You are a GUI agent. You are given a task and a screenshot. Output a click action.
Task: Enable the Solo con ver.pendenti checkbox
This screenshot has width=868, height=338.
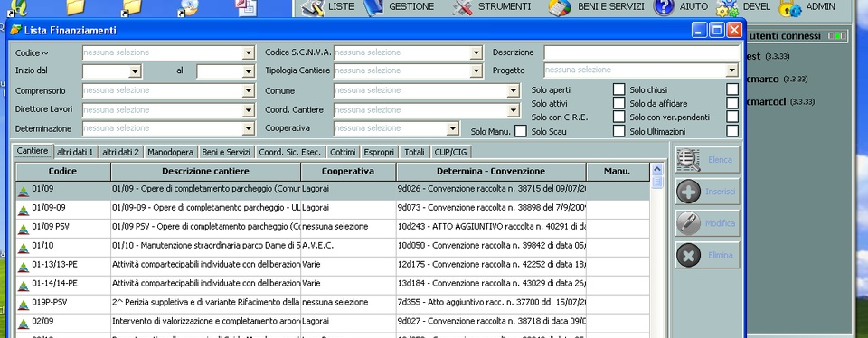pos(732,117)
